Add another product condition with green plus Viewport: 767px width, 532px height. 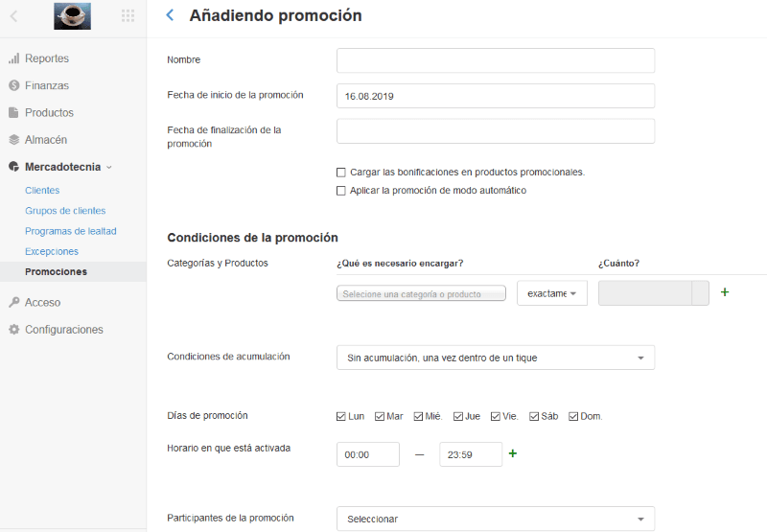(725, 292)
